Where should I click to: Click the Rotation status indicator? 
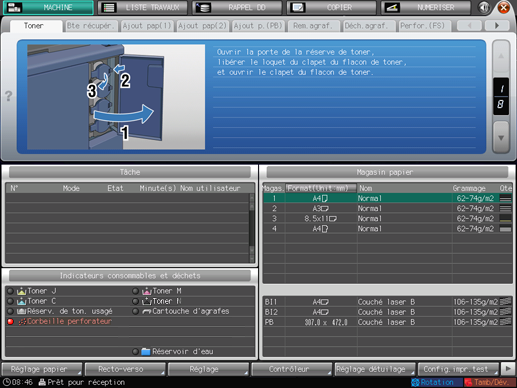[437, 382]
